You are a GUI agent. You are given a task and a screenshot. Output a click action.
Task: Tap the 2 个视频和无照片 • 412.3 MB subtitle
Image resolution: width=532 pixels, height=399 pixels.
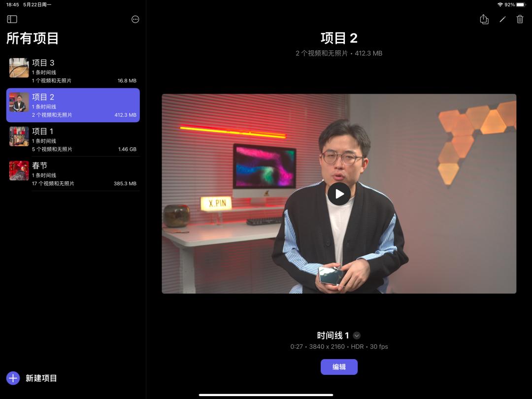tap(339, 53)
